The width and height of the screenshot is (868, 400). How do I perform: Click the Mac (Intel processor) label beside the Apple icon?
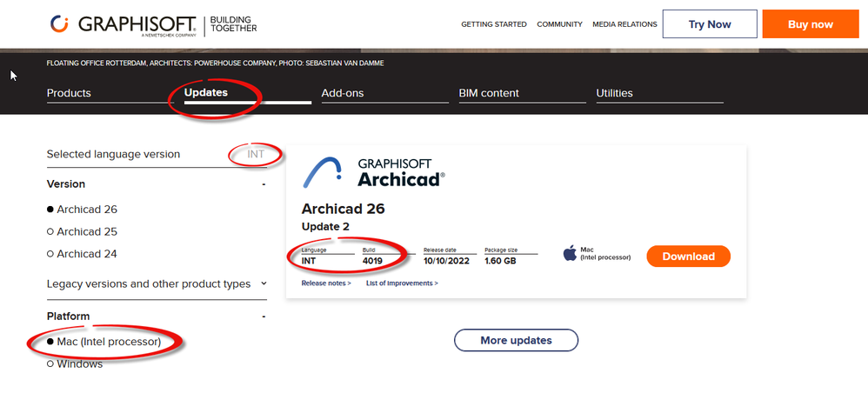605,253
